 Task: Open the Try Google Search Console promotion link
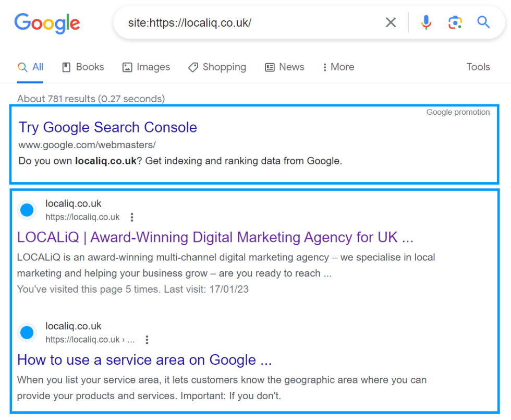[x=107, y=127]
